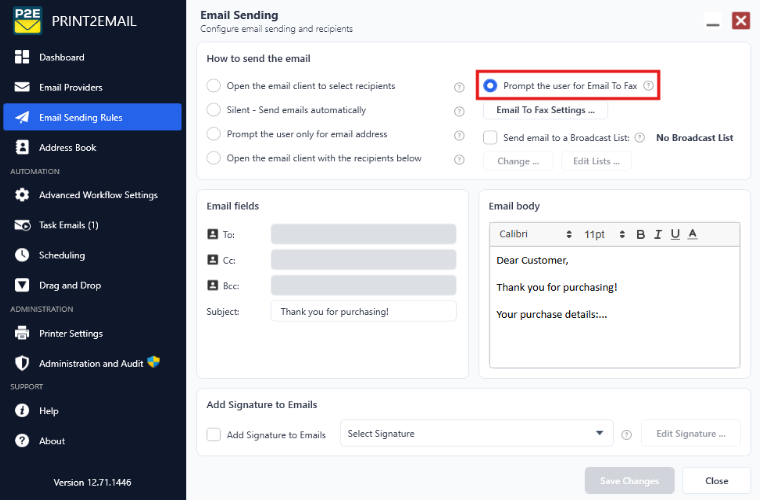760x500 pixels.
Task: Open the Select Signature dropdown
Action: tap(476, 433)
